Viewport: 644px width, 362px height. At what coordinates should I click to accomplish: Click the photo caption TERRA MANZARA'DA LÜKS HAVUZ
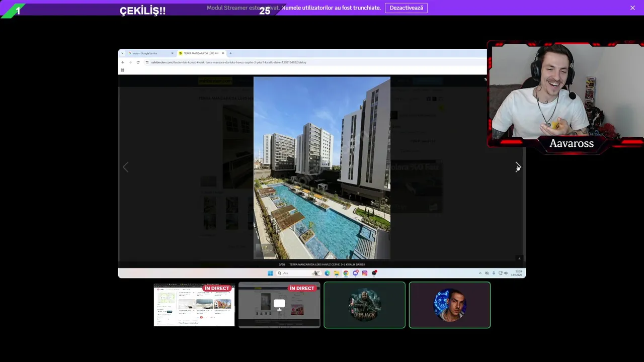327,264
